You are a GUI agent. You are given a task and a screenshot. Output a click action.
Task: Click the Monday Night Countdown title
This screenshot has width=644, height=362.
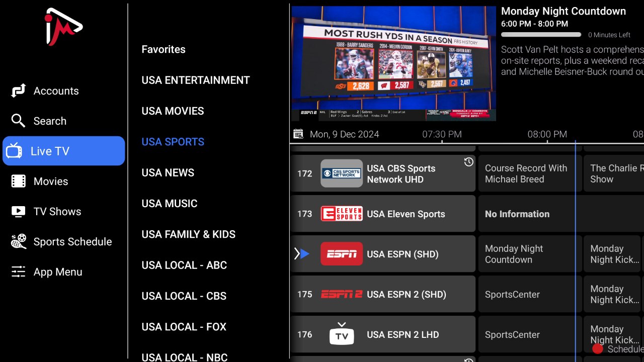[x=563, y=11]
